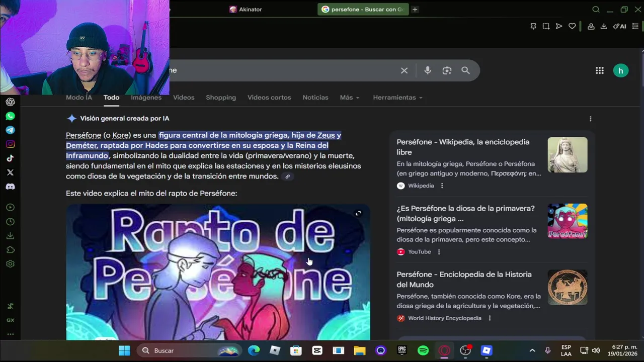The image size is (644, 362).
Task: Submit search with the magnifier icon
Action: pos(465,70)
